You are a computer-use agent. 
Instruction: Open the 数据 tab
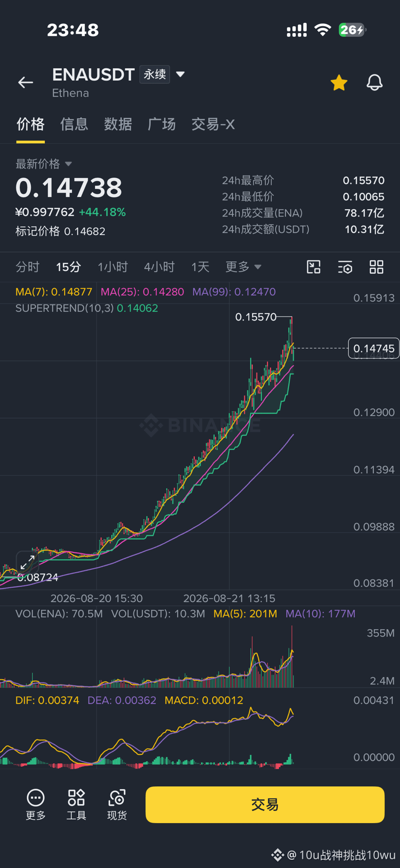click(118, 124)
